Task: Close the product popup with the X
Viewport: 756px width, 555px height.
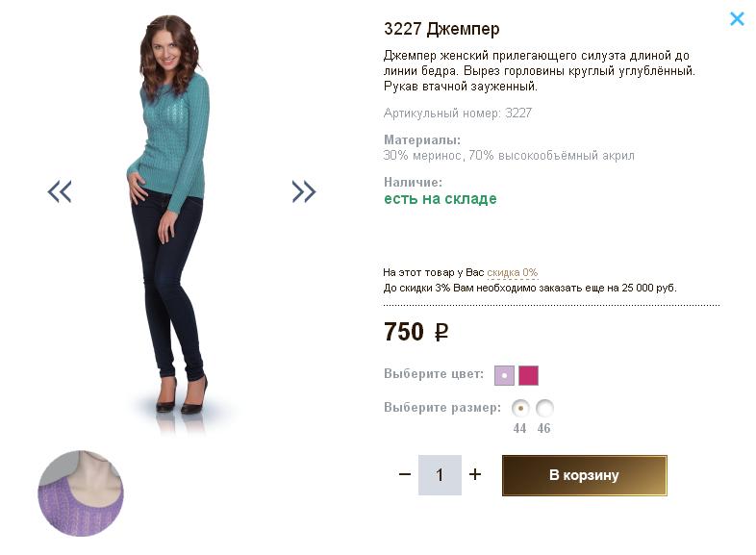Action: click(737, 18)
